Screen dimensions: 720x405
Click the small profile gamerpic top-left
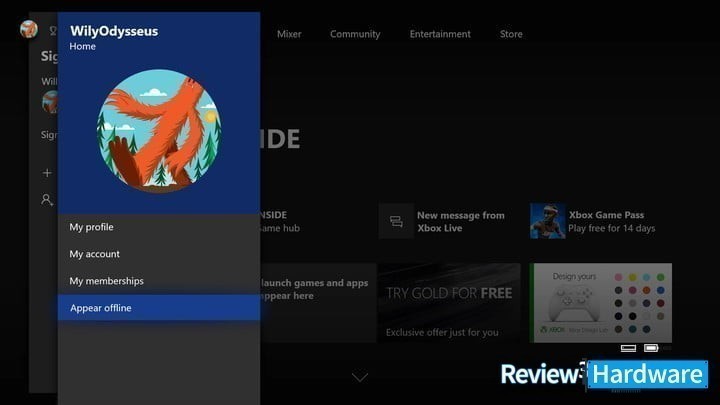click(x=28, y=30)
